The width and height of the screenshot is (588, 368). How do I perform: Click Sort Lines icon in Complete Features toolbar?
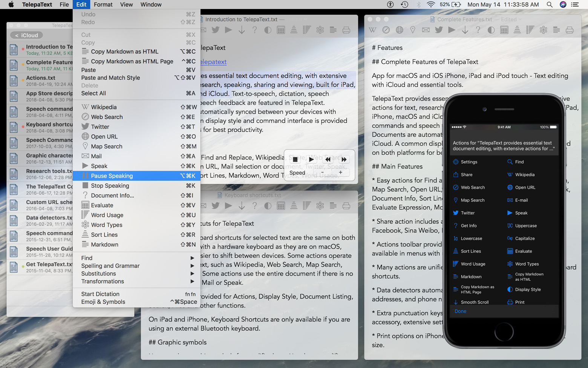[x=517, y=30]
